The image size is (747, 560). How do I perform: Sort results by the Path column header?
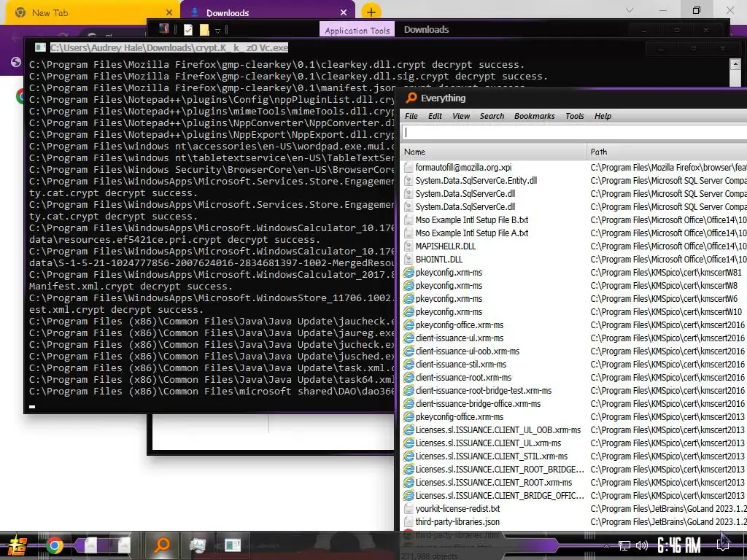[667, 152]
